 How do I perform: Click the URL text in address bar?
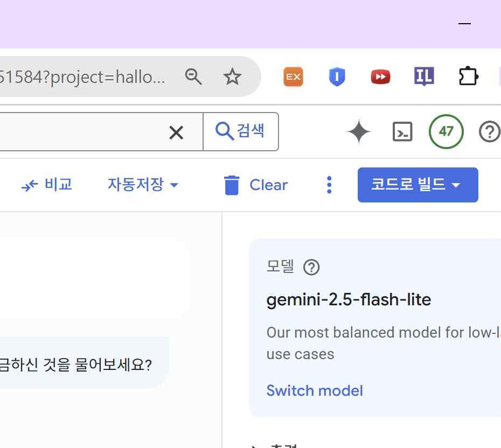point(82,77)
